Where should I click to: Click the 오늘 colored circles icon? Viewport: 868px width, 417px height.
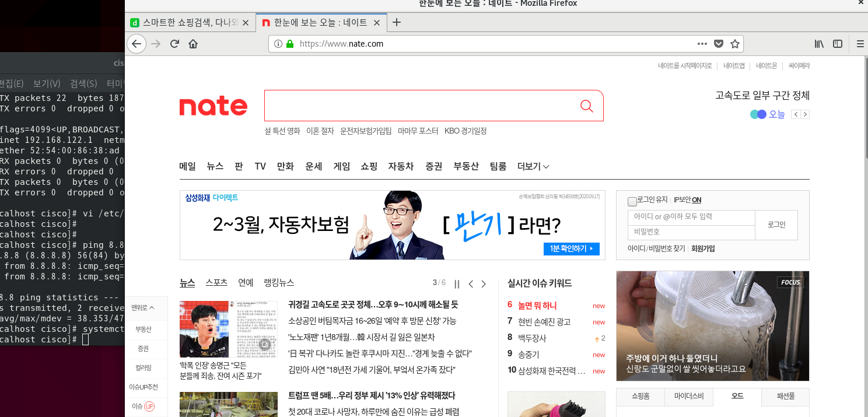click(758, 114)
